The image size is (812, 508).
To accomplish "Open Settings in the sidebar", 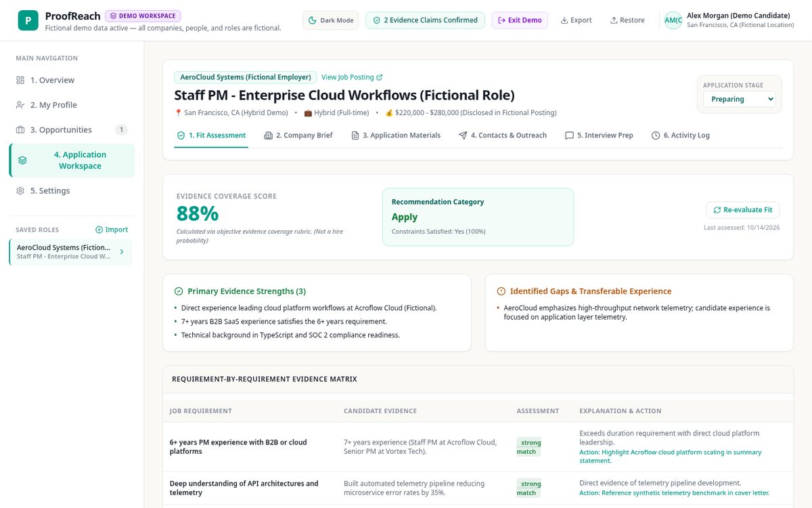I will tap(72, 191).
